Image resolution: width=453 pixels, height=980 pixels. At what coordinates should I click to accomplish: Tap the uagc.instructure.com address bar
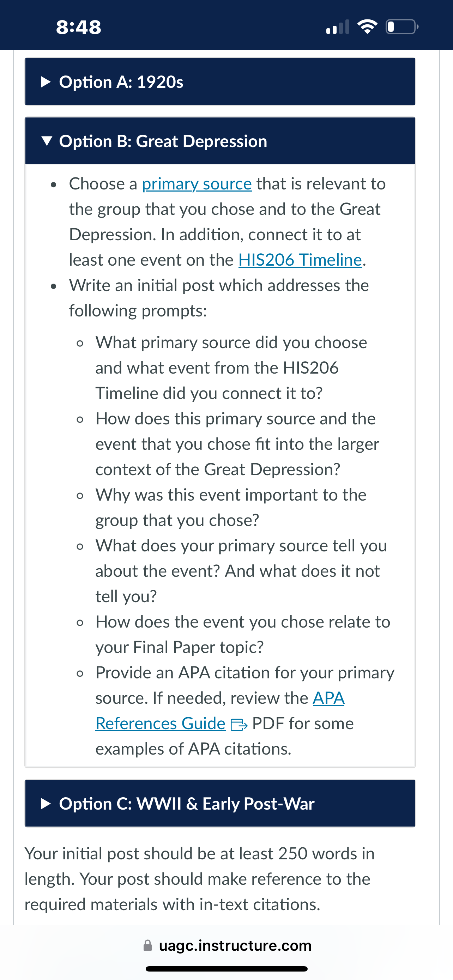[x=227, y=945]
